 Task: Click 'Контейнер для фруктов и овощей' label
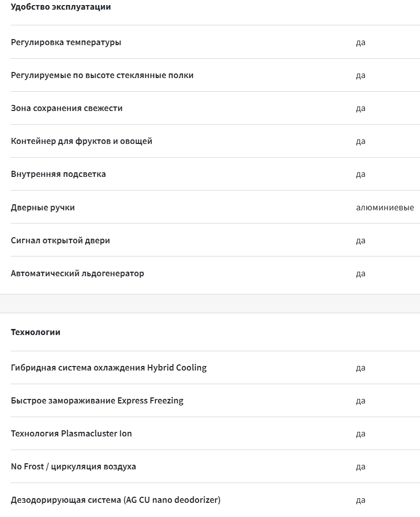click(x=82, y=141)
